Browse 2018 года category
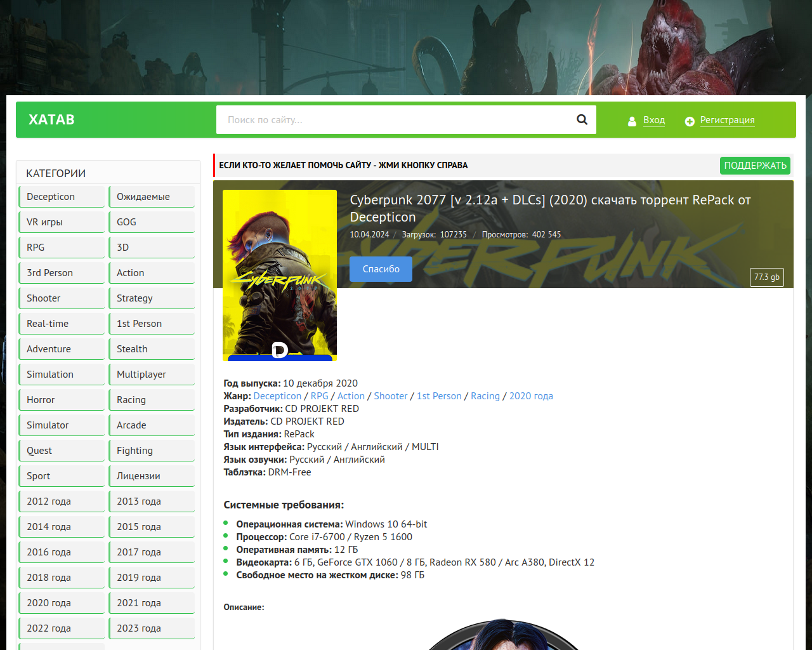812x650 pixels. pos(62,578)
